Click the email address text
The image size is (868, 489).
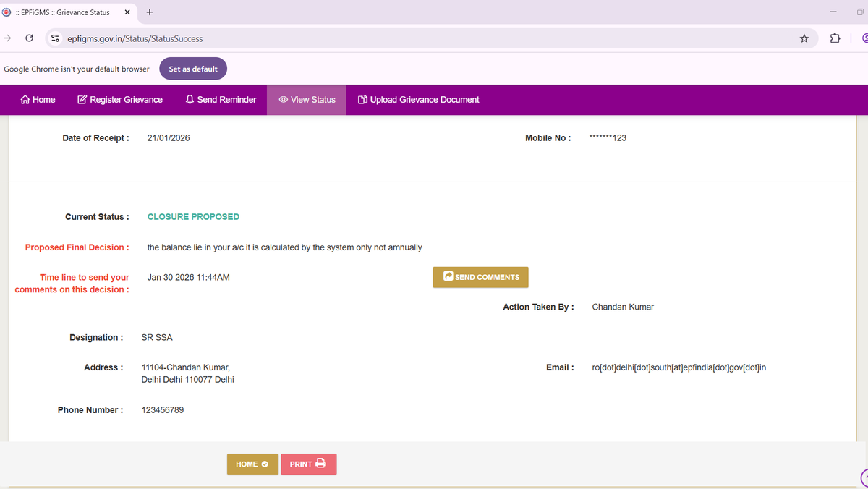pyautogui.click(x=679, y=367)
